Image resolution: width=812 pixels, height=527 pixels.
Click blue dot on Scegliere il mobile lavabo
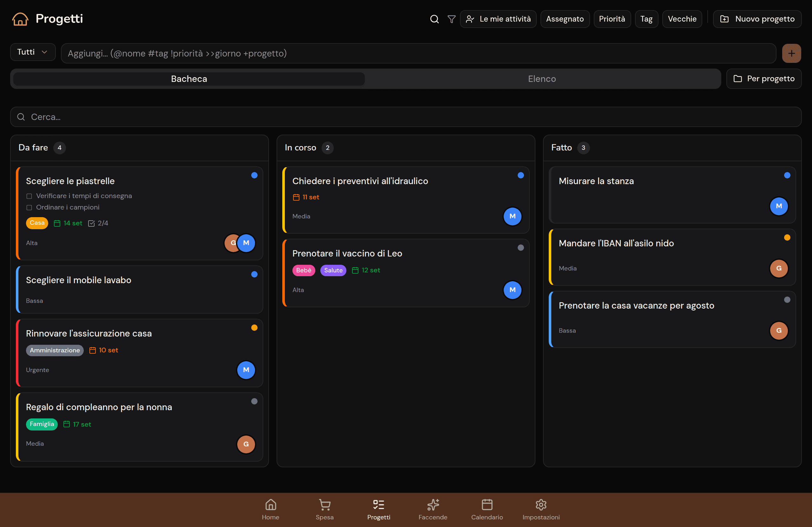click(x=254, y=275)
